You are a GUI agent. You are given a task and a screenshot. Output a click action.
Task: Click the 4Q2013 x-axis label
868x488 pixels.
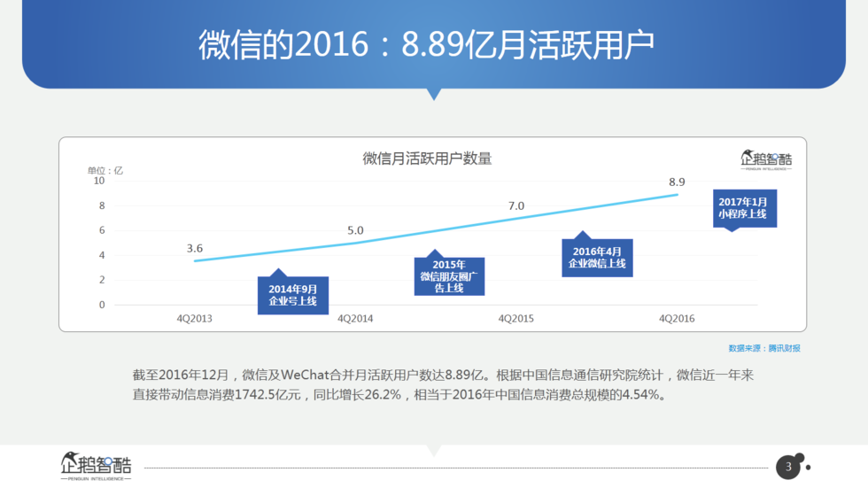pyautogui.click(x=195, y=318)
